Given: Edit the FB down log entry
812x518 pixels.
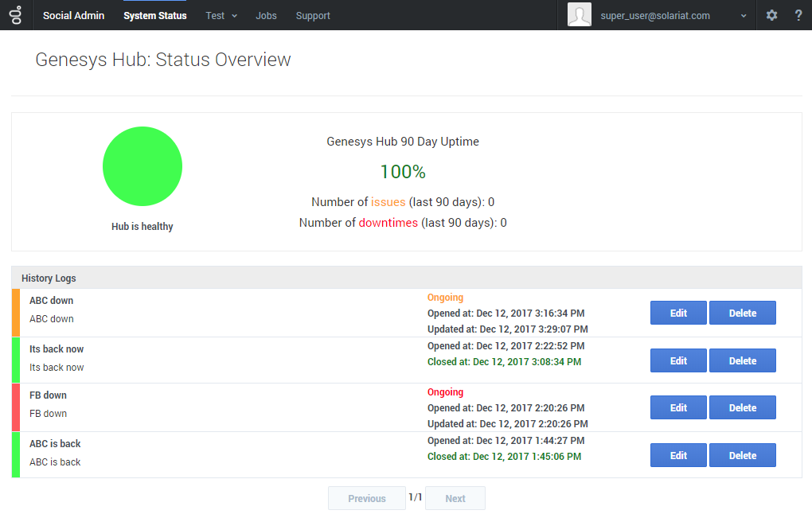Looking at the screenshot, I should click(x=678, y=407).
